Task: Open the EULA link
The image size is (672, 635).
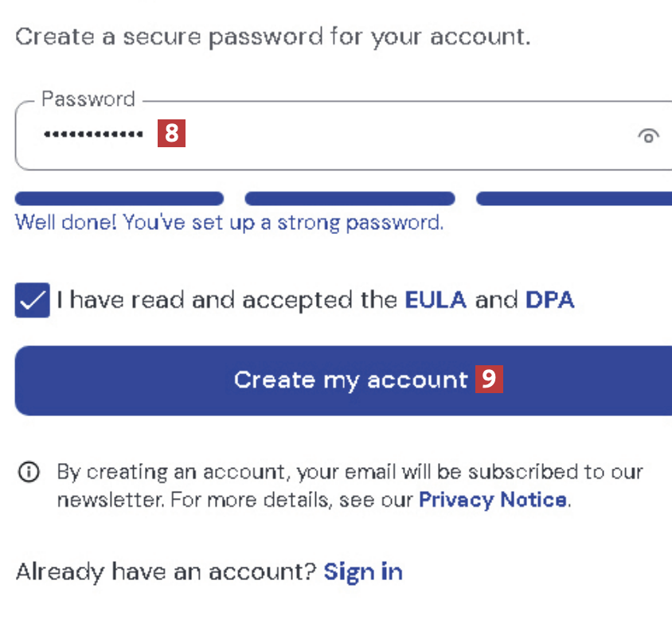Action: tap(436, 300)
